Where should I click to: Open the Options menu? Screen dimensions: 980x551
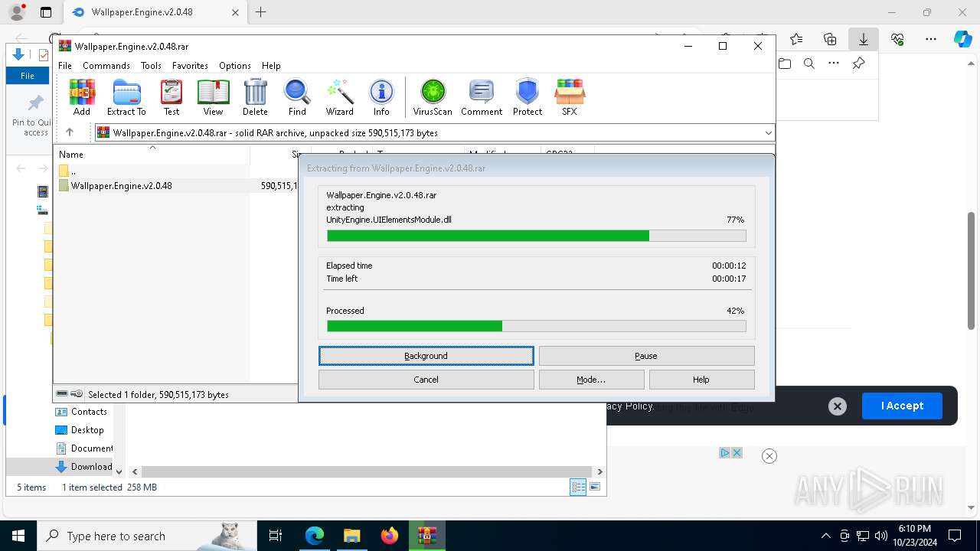click(235, 66)
